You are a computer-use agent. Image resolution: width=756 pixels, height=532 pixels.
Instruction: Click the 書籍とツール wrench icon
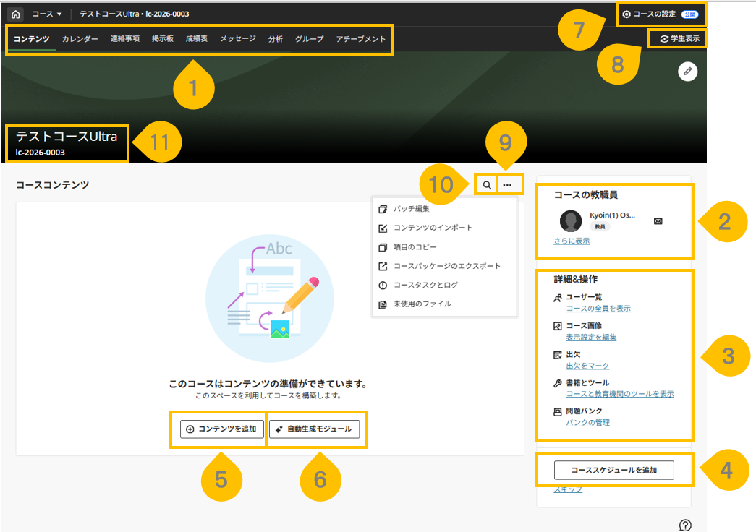[x=557, y=383]
